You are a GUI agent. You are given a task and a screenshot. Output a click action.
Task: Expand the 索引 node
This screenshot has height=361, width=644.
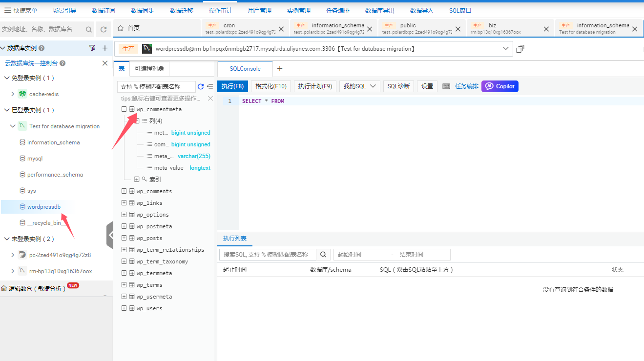(137, 180)
